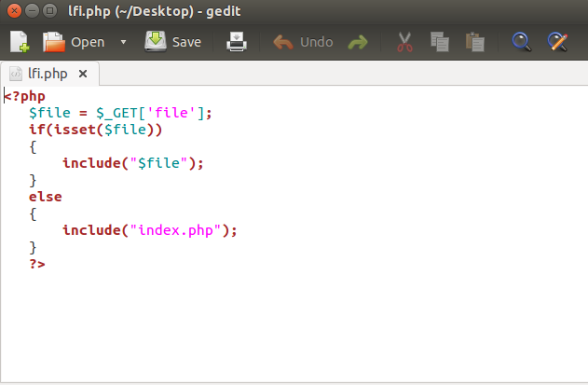The height and width of the screenshot is (385, 588).
Task: Click the include("$file"); line
Action: click(x=133, y=163)
